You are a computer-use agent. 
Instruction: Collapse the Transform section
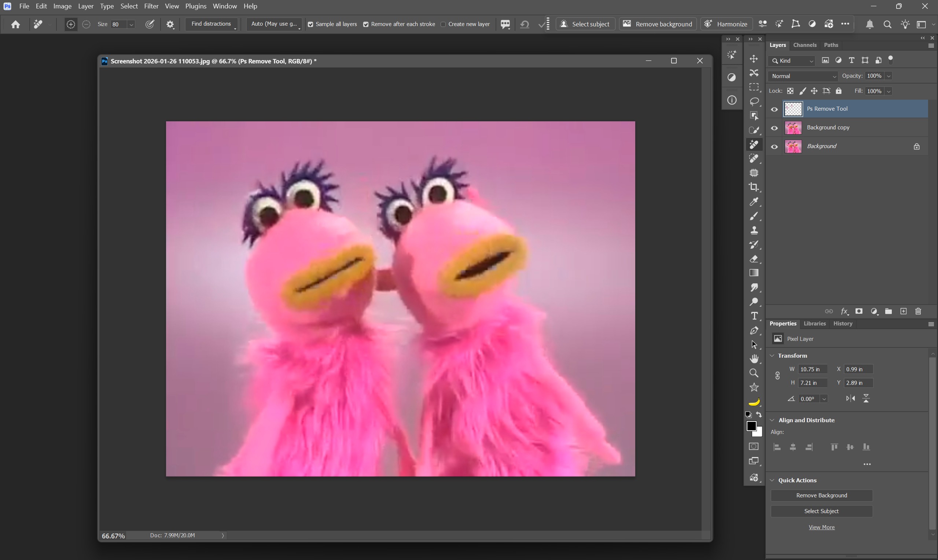coord(772,355)
